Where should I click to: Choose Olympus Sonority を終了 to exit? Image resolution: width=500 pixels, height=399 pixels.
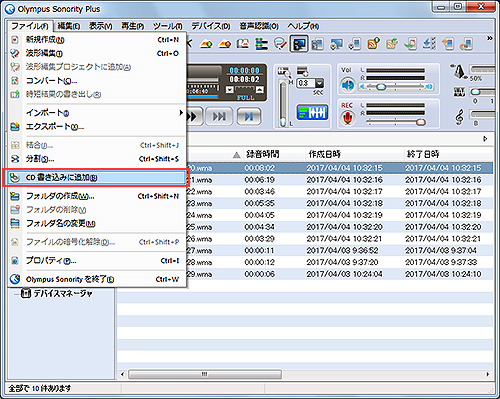96,279
